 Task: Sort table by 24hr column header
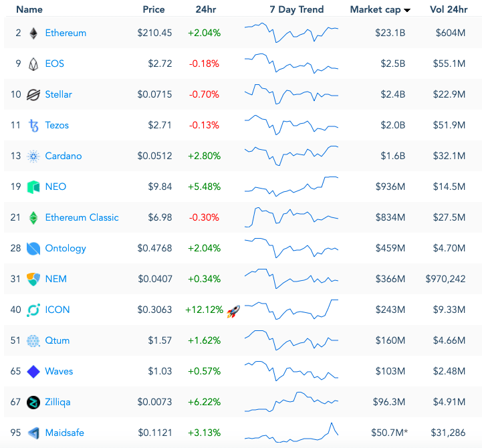206,9
